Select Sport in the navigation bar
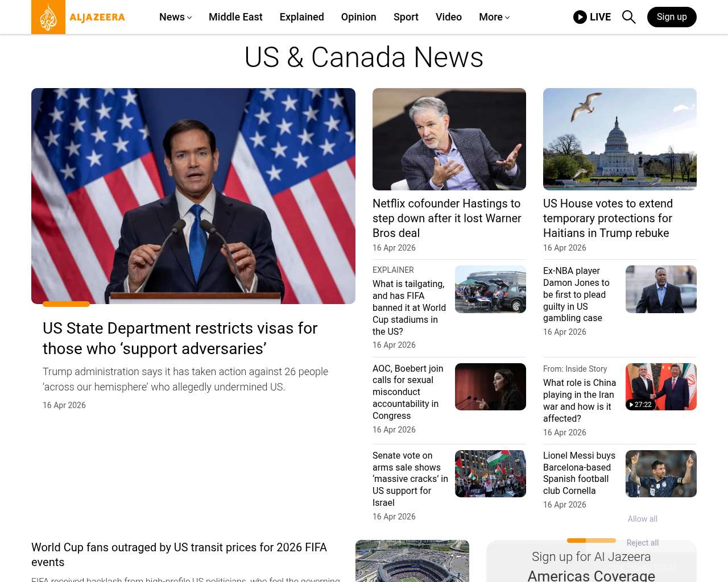 click(x=406, y=17)
